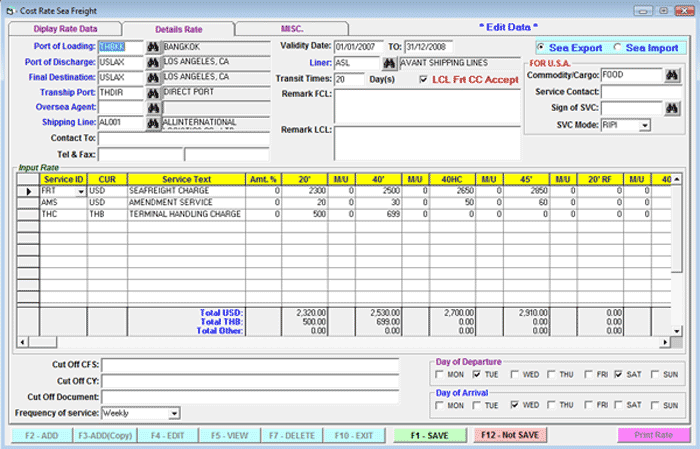
Task: Uncheck WED under Day of Arrival
Action: point(515,405)
